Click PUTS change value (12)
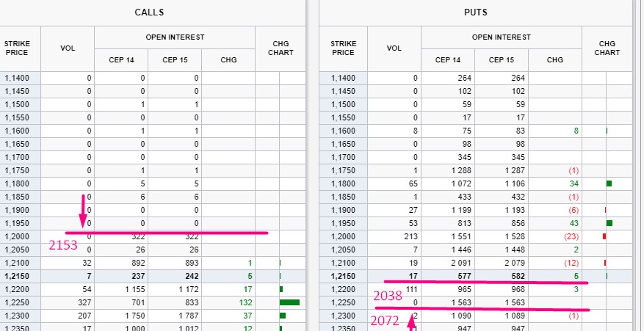 coord(571,263)
